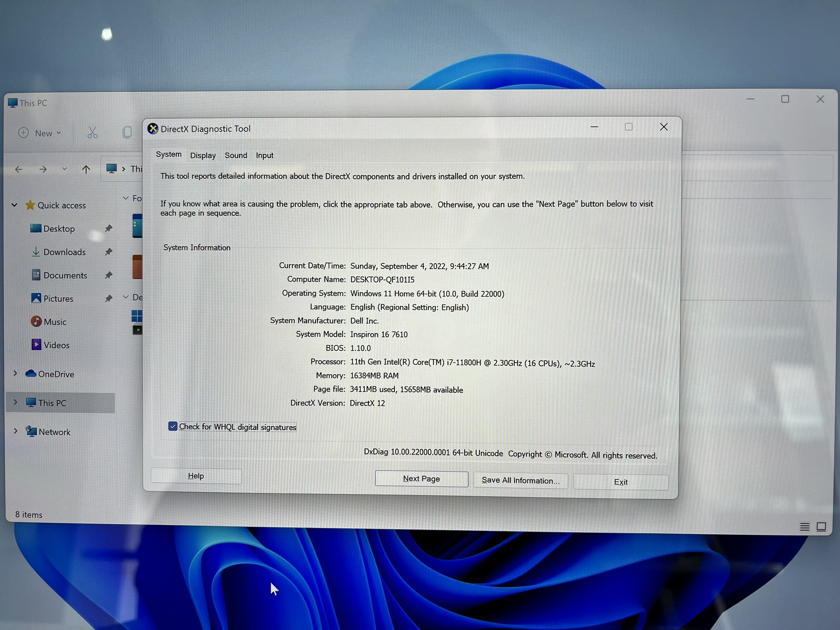Switch to the Sound tab

pyautogui.click(x=236, y=155)
